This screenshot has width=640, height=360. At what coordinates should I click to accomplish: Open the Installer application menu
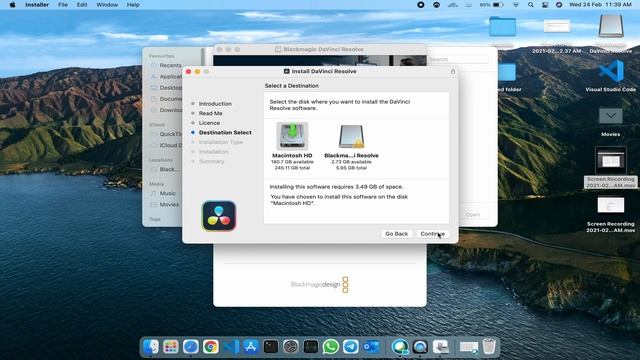37,5
